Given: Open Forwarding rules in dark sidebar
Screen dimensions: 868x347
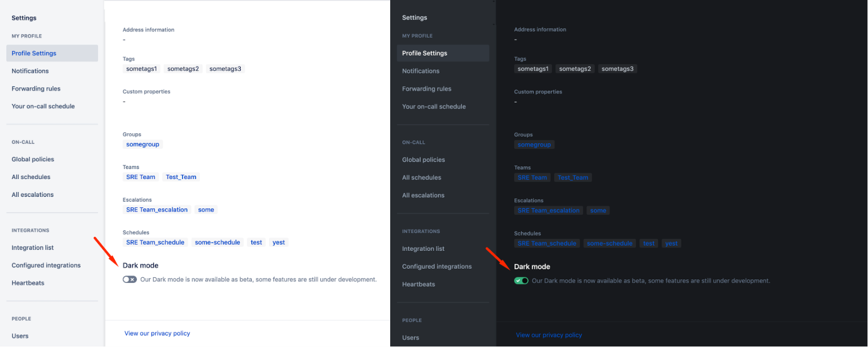Looking at the screenshot, I should click(x=426, y=89).
